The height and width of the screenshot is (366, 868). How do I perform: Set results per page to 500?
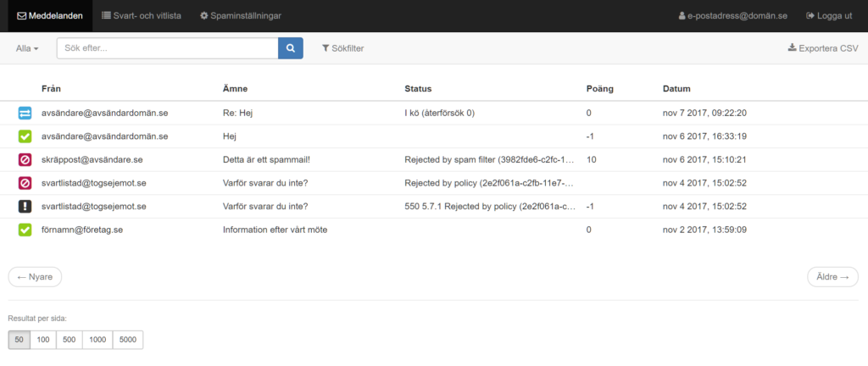tap(70, 340)
